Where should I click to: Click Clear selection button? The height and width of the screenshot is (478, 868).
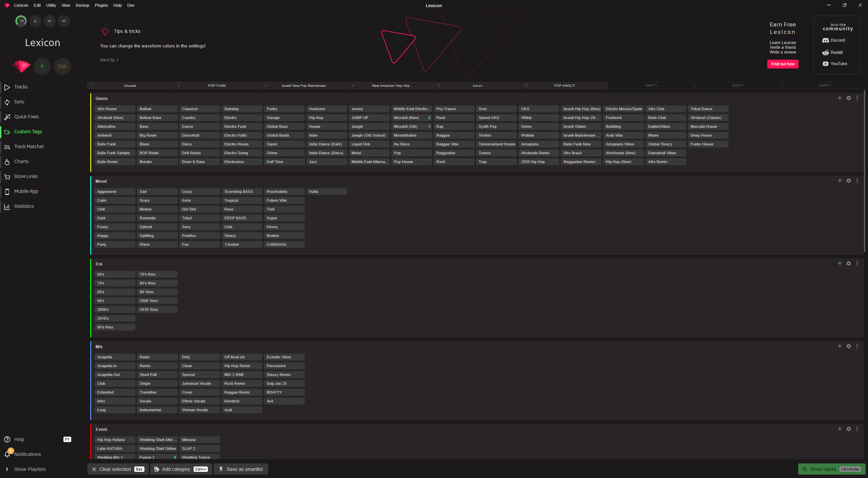(x=118, y=469)
